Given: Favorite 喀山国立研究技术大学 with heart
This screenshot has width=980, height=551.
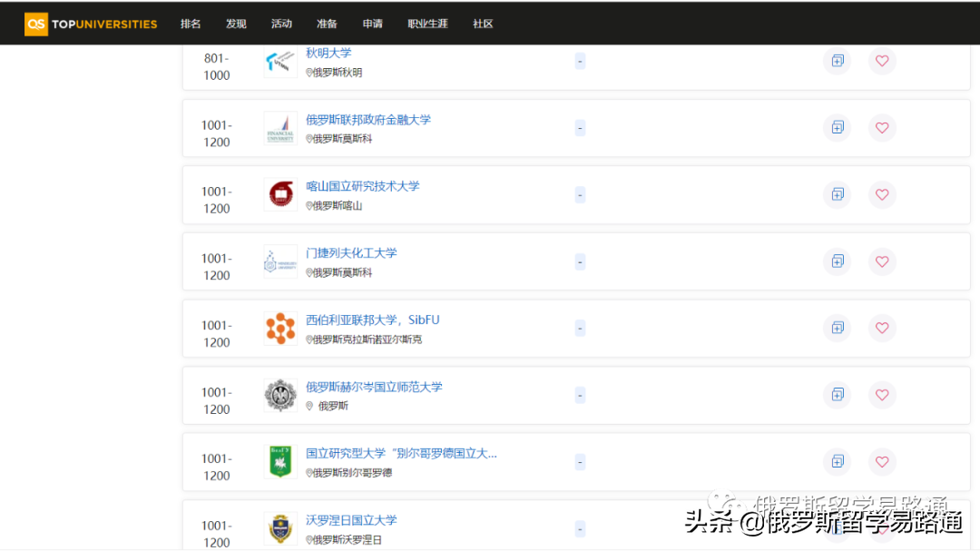Looking at the screenshot, I should [882, 194].
